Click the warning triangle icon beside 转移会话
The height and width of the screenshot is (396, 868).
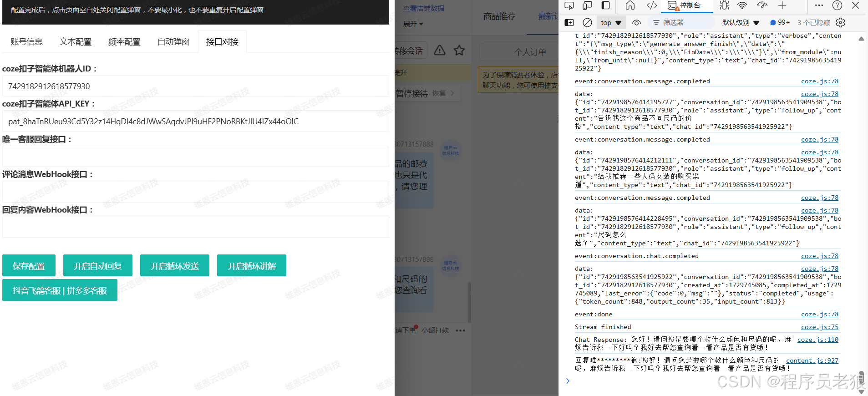coord(440,50)
